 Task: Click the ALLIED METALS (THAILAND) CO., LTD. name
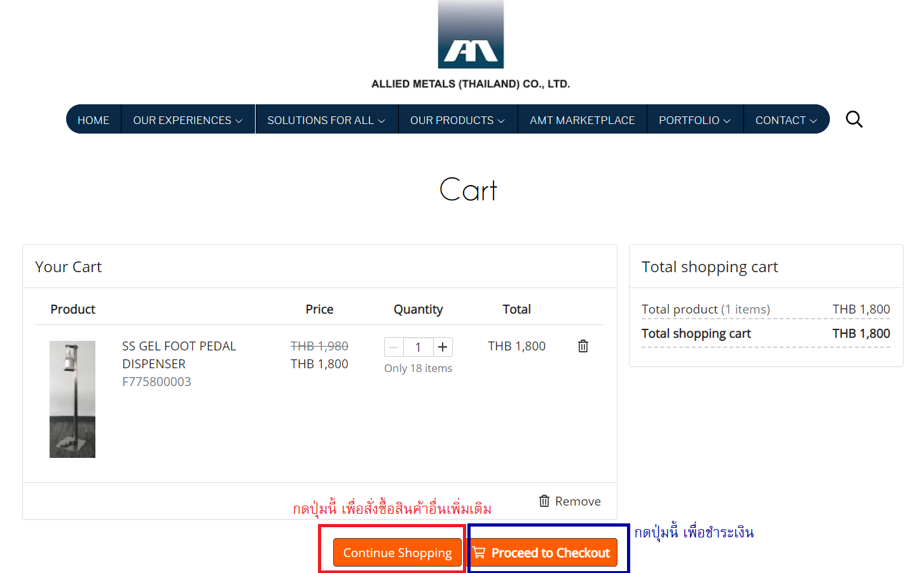pyautogui.click(x=471, y=84)
